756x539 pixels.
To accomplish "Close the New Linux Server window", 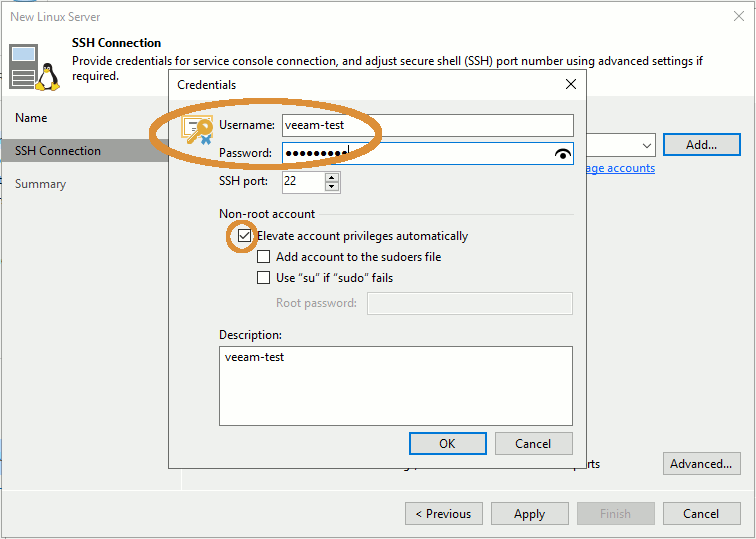I will [x=738, y=17].
